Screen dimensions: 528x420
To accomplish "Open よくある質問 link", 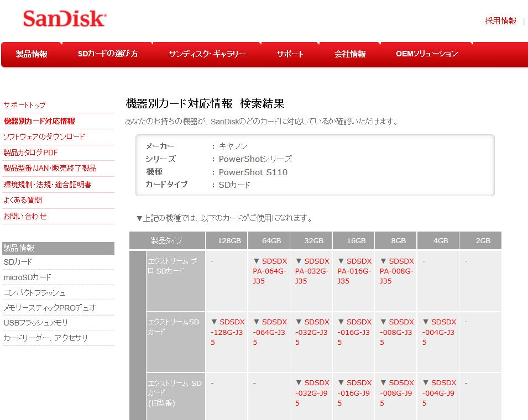I will (x=23, y=200).
